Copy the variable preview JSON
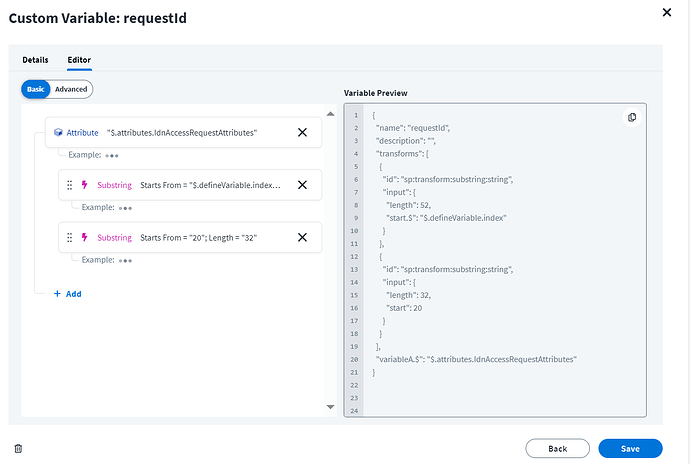This screenshot has height=464, width=690. (x=632, y=117)
